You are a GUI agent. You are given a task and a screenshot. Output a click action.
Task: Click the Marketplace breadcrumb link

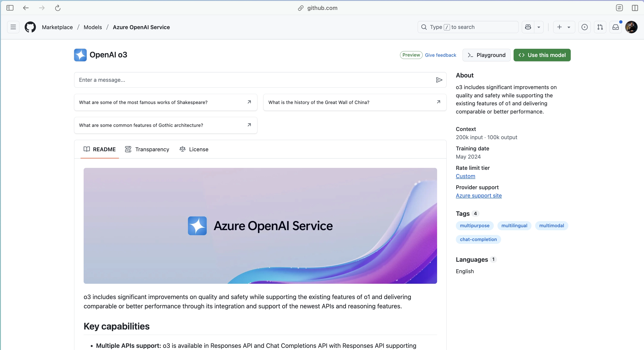point(57,27)
